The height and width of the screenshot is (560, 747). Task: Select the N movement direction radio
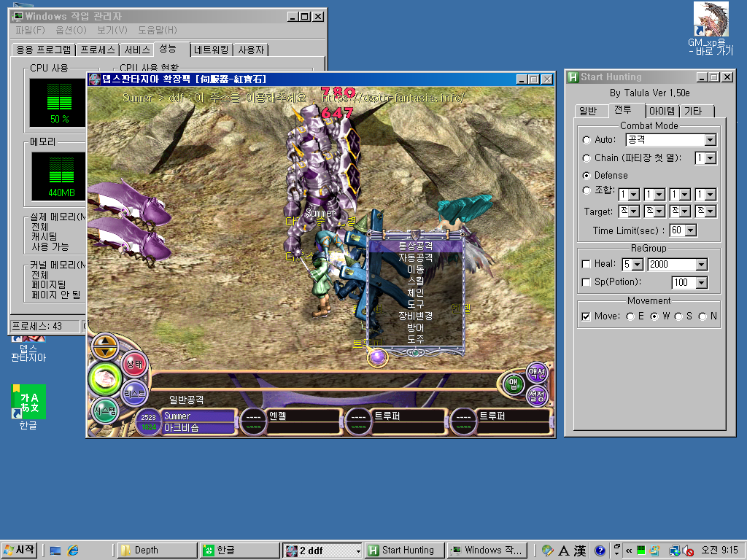pyautogui.click(x=703, y=316)
